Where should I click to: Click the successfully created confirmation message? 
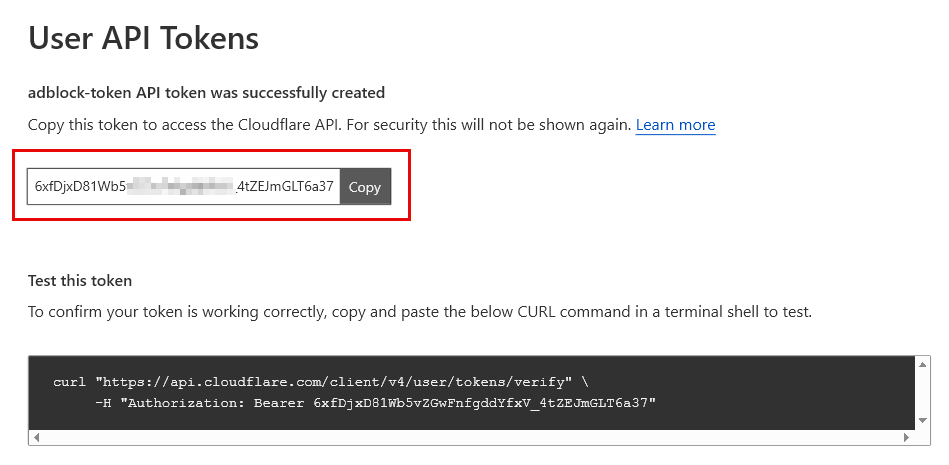(206, 93)
